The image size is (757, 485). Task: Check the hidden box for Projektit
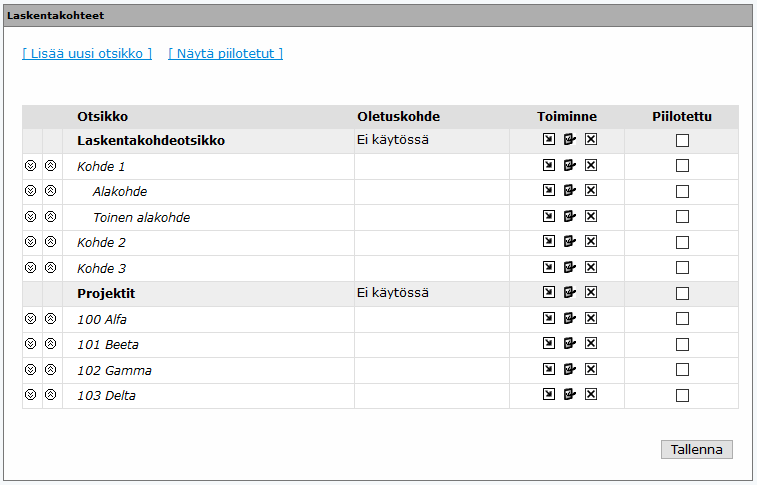[682, 294]
